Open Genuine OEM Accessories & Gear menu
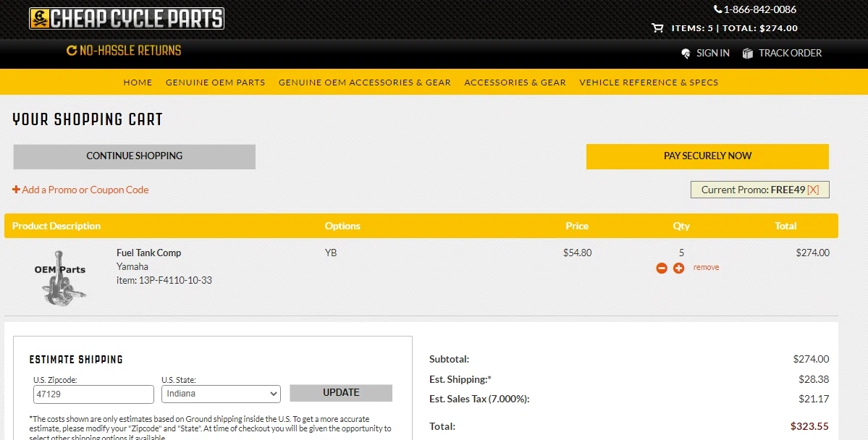Viewport: 868px width, 440px height. (365, 82)
